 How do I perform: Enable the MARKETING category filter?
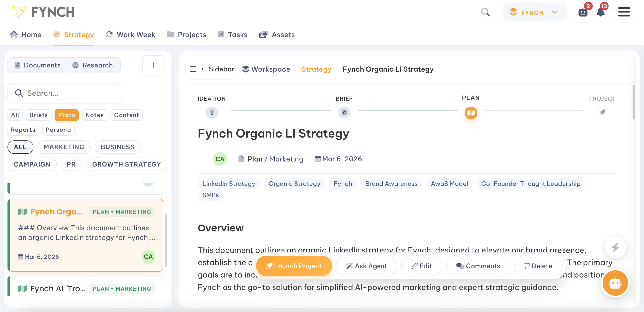(x=64, y=147)
